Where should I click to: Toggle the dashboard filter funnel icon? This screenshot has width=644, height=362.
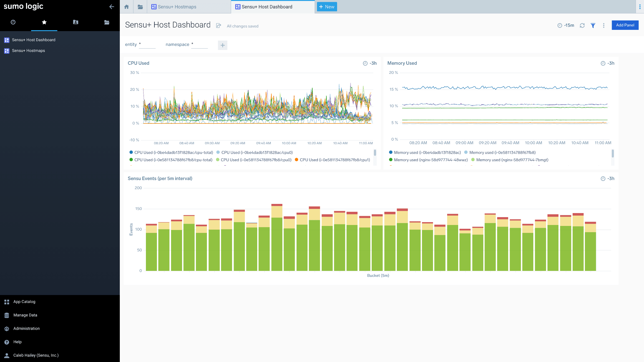(593, 25)
